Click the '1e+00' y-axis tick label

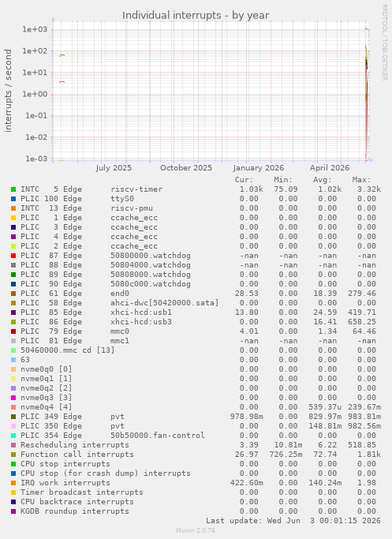[35, 94]
